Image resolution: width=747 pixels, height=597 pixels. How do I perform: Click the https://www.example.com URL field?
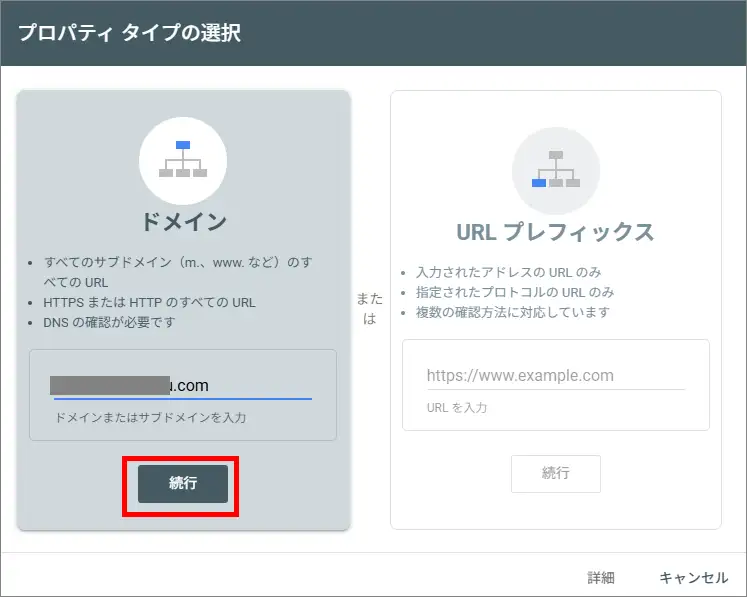tap(555, 376)
